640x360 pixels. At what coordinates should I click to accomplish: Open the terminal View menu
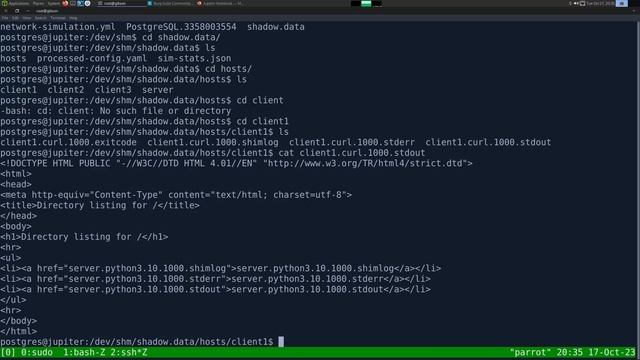27,18
